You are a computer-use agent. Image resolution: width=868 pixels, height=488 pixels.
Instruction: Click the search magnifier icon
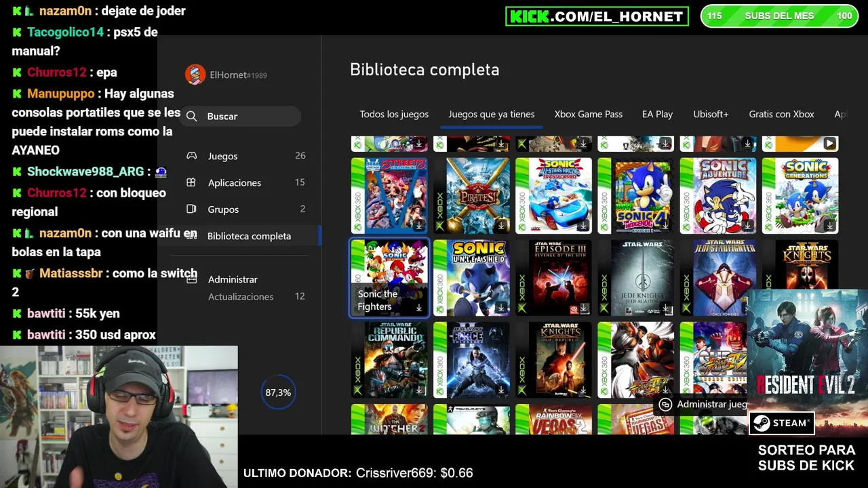click(x=192, y=117)
